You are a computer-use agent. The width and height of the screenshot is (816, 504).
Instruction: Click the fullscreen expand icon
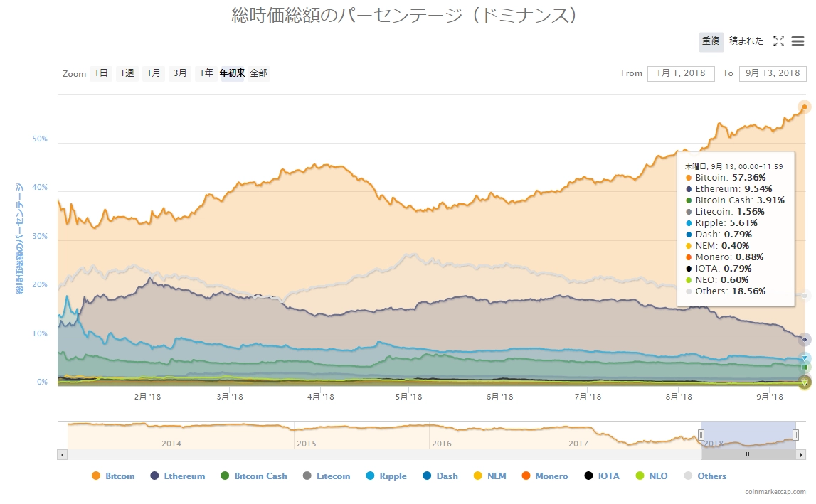click(x=778, y=41)
